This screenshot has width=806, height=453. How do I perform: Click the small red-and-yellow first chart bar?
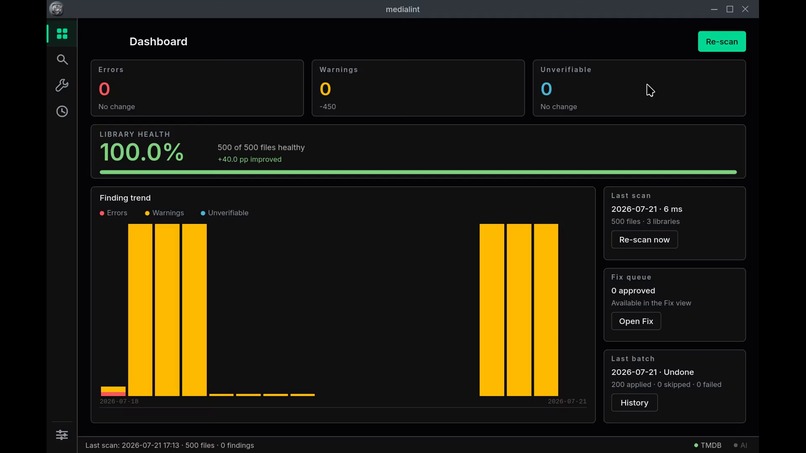pos(113,391)
